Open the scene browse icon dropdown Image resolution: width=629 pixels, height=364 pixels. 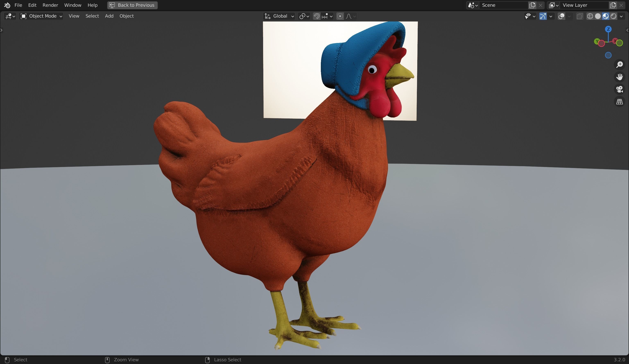pyautogui.click(x=473, y=5)
